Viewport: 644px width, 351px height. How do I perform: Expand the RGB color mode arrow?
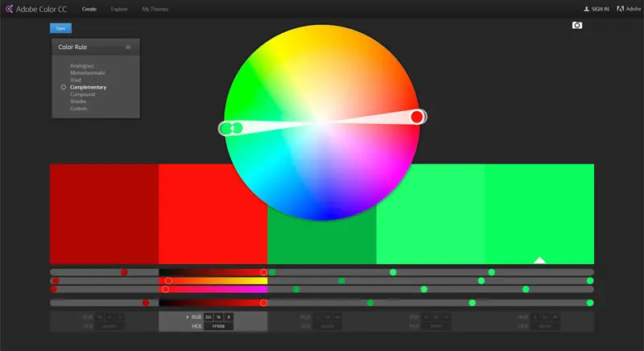click(x=188, y=317)
